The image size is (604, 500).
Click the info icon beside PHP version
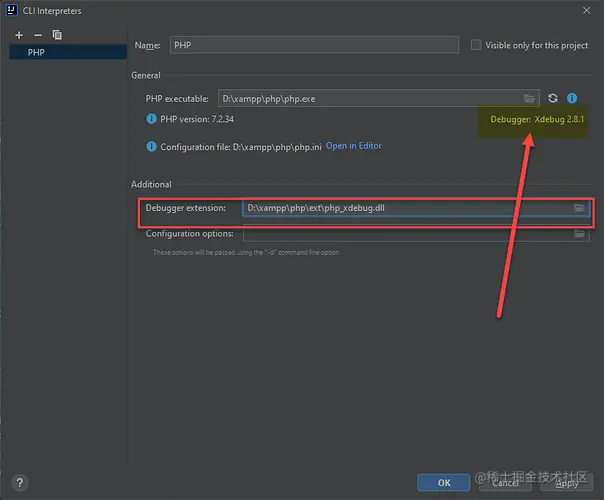151,119
